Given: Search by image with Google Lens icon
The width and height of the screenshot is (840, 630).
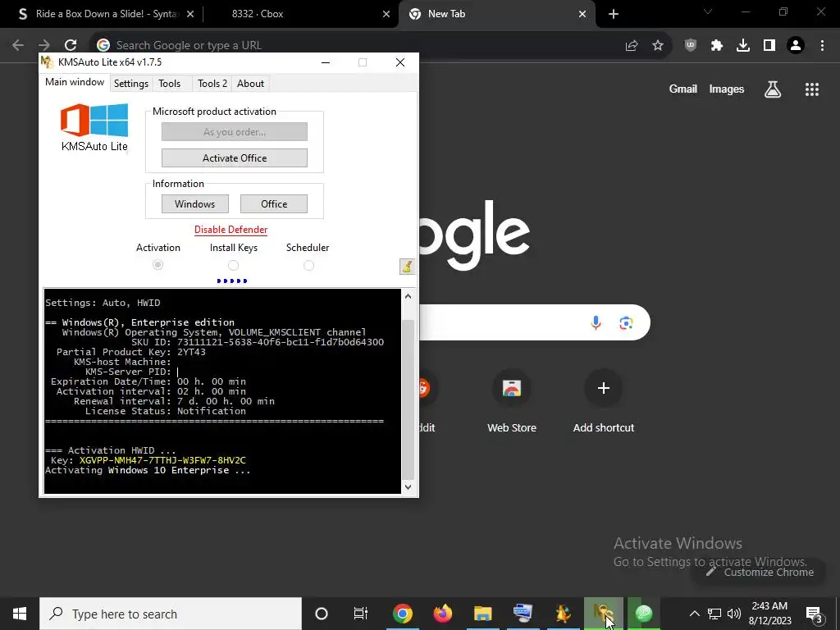Looking at the screenshot, I should tap(626, 322).
